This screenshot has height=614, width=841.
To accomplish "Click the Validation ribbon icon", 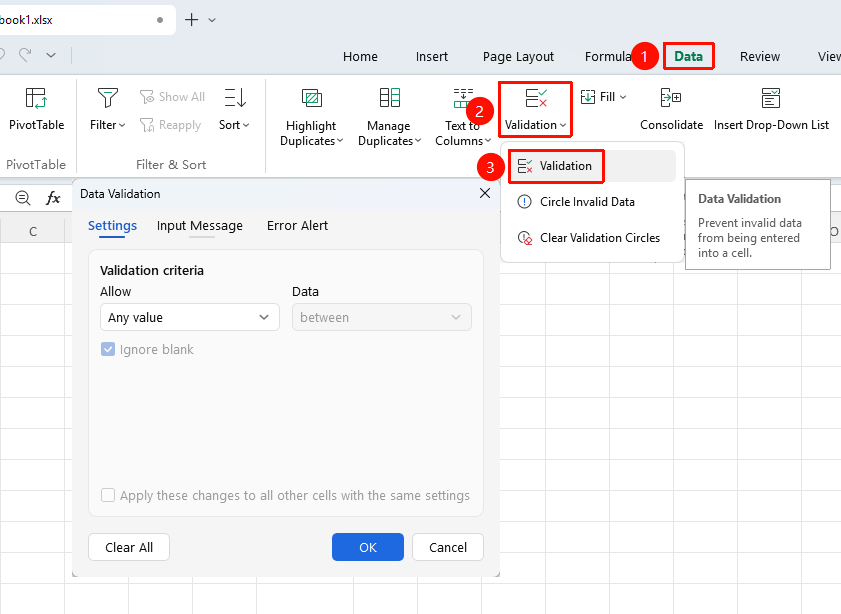I will (x=536, y=98).
